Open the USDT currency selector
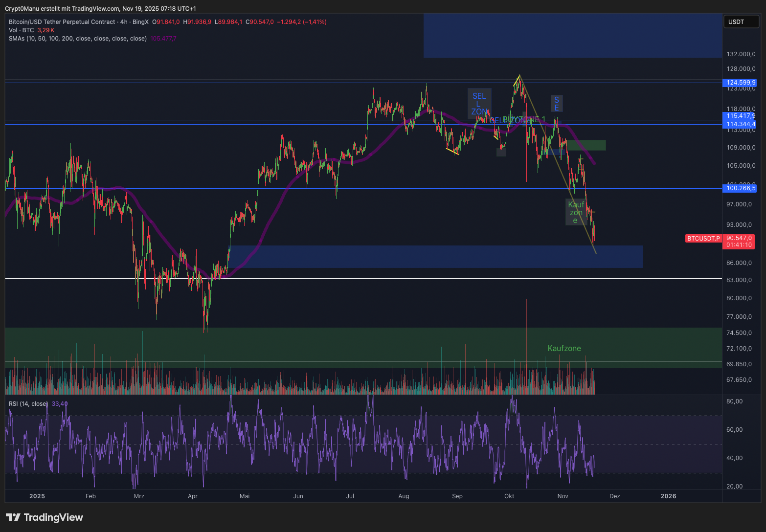This screenshot has width=766, height=532. coord(741,22)
